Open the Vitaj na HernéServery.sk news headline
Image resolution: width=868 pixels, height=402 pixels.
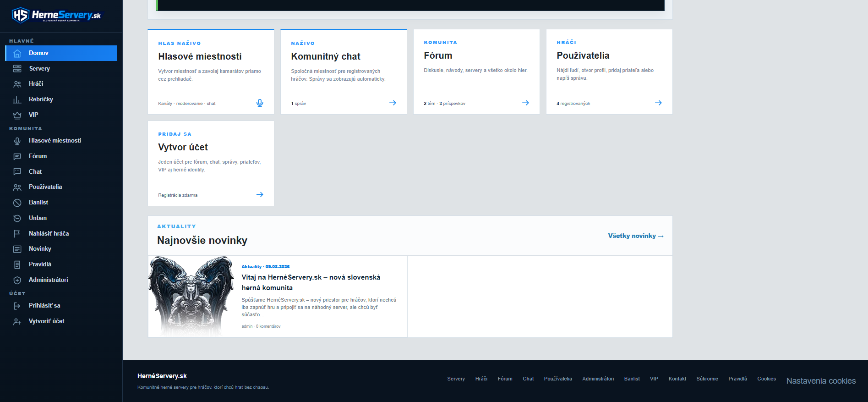click(x=311, y=282)
